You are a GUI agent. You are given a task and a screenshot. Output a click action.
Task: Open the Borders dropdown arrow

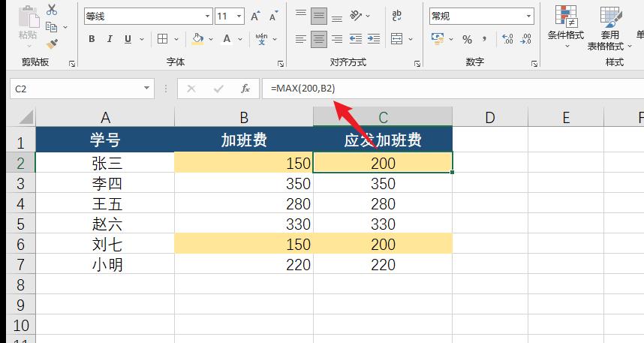[x=176, y=40]
